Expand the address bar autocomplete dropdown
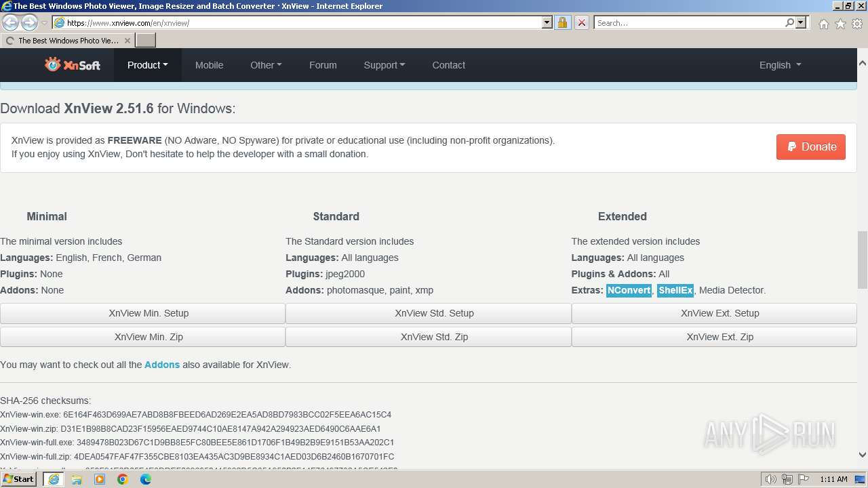This screenshot has height=488, width=868. (x=547, y=22)
